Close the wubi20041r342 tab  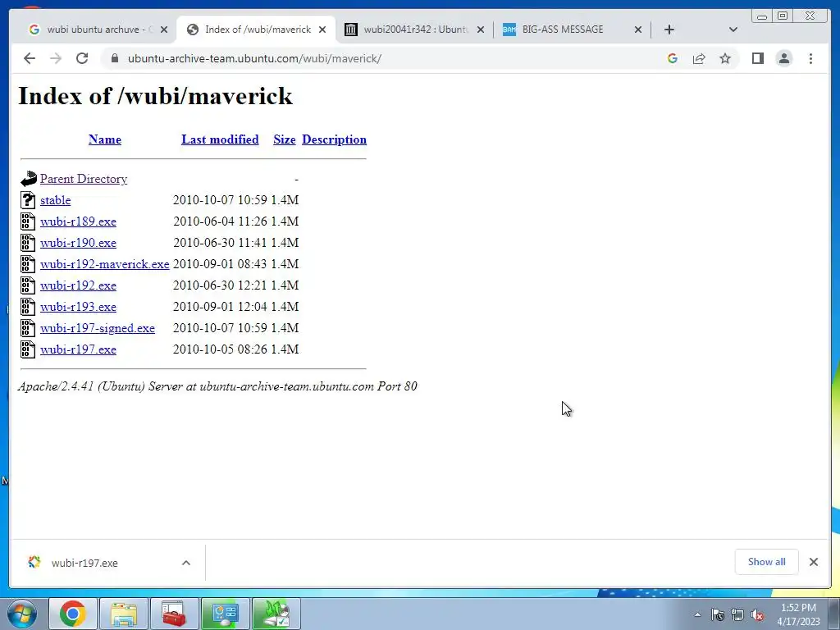point(481,30)
